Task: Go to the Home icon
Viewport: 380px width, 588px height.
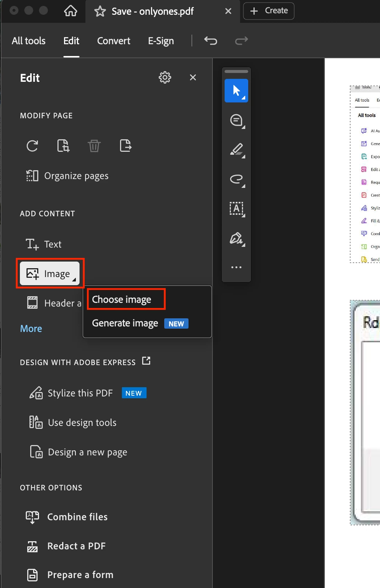Action: pyautogui.click(x=70, y=11)
